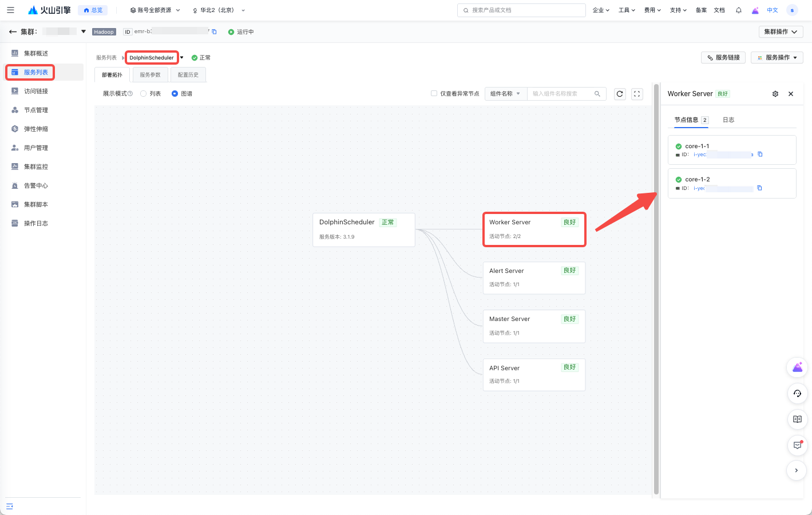Go back using the 集群 back arrow
The image size is (812, 515).
[13, 32]
